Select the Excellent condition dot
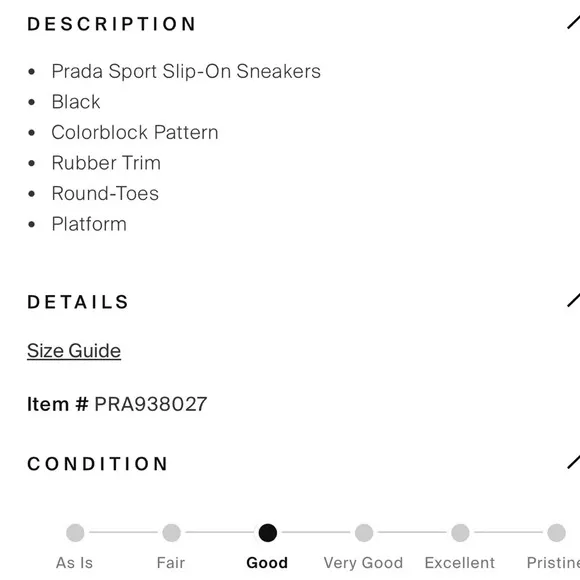 coord(460,533)
